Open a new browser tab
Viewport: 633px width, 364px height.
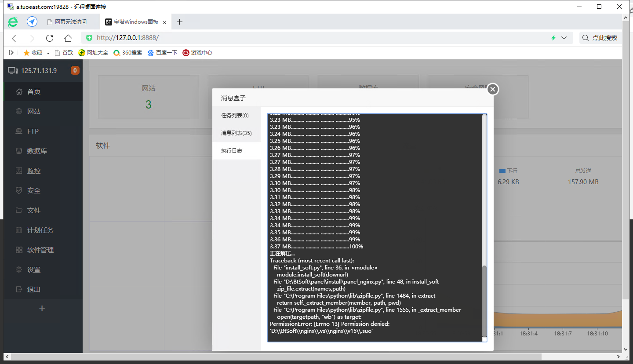point(179,22)
